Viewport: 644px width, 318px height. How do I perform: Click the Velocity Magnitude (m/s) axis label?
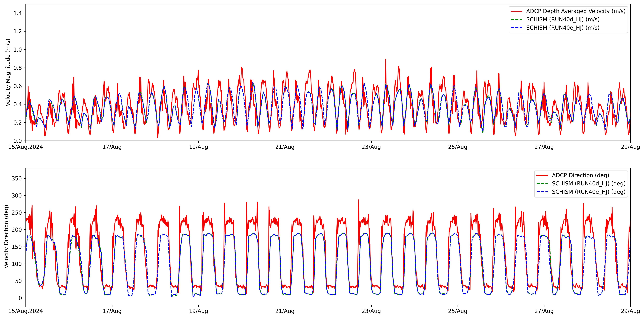8,72
